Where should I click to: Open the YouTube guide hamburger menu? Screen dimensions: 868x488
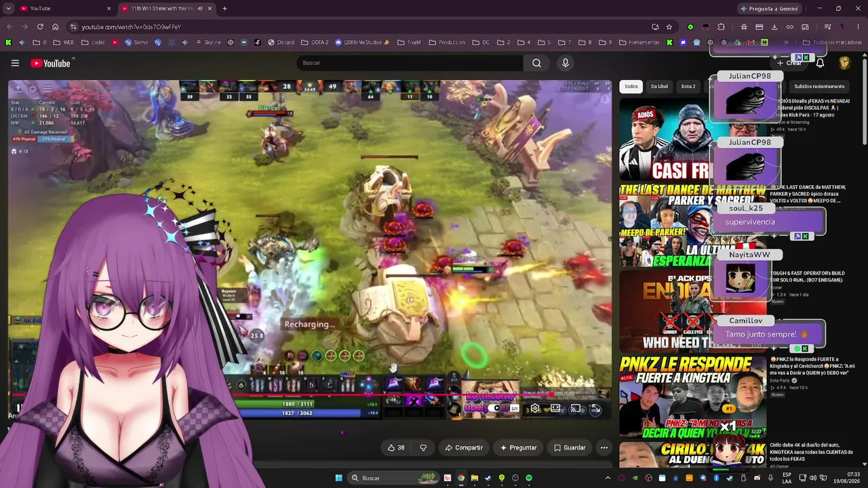tap(15, 63)
